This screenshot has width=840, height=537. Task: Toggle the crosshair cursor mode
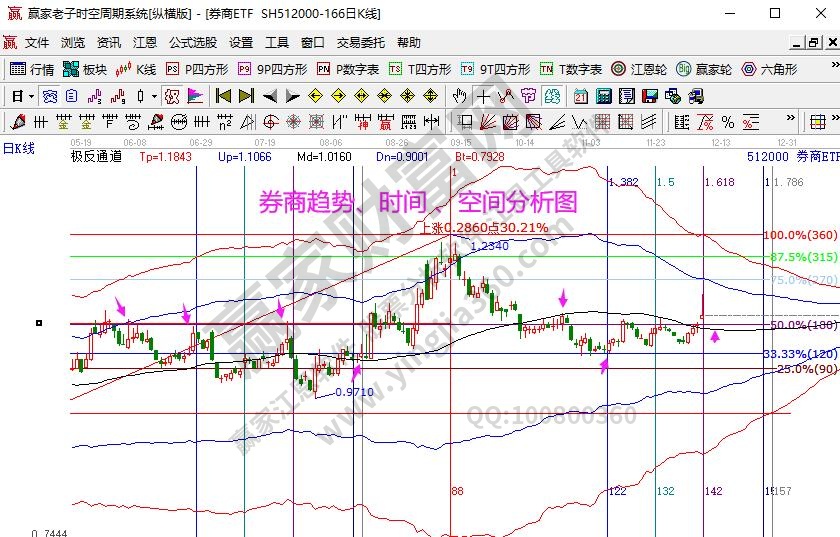(483, 96)
